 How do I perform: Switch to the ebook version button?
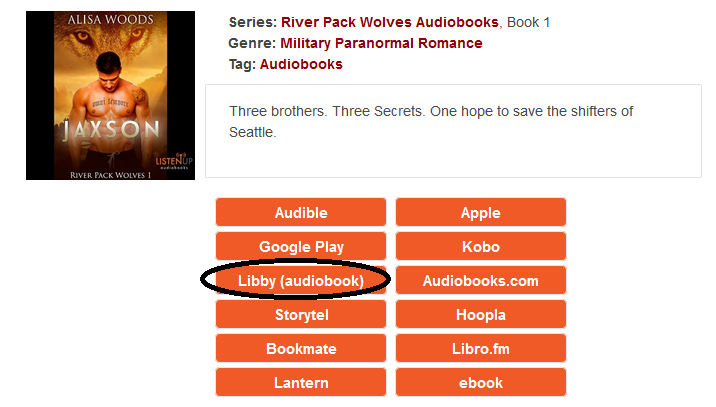481,383
